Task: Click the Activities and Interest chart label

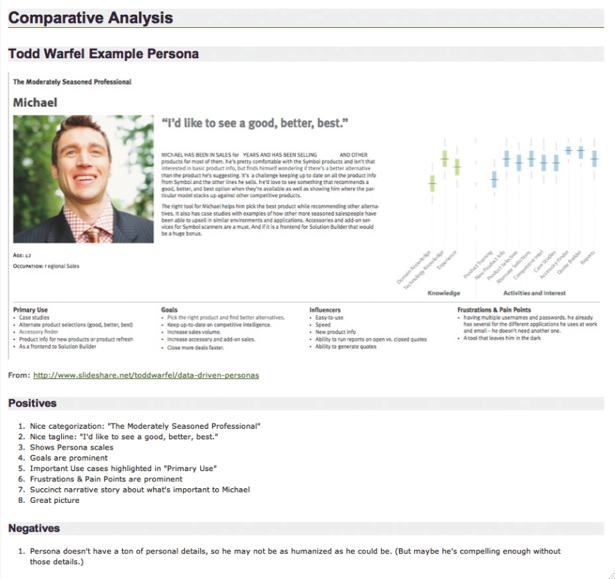Action: 535,293
